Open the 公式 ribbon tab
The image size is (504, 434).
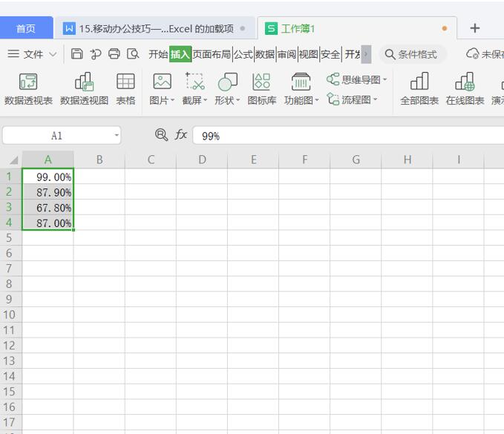[x=243, y=54]
